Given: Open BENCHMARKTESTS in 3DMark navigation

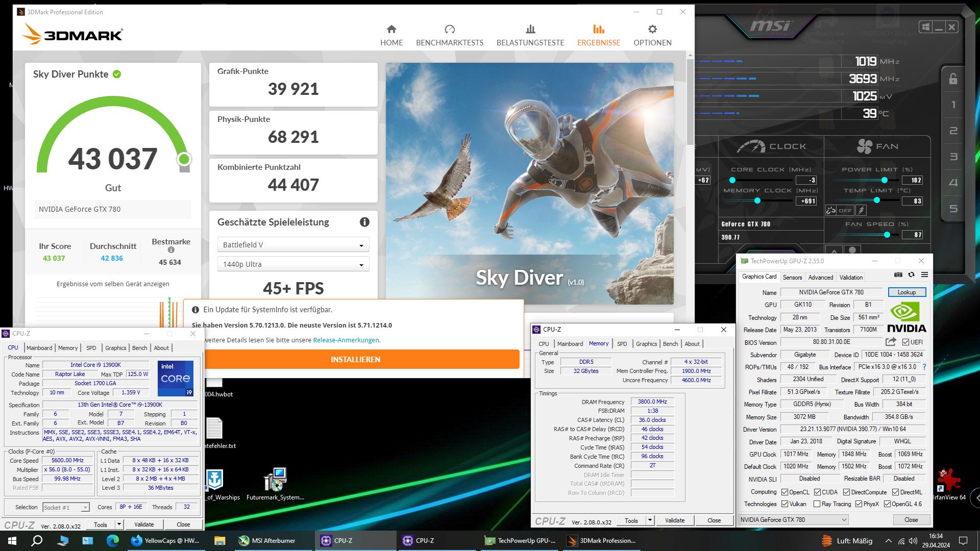Looking at the screenshot, I should pyautogui.click(x=450, y=36).
